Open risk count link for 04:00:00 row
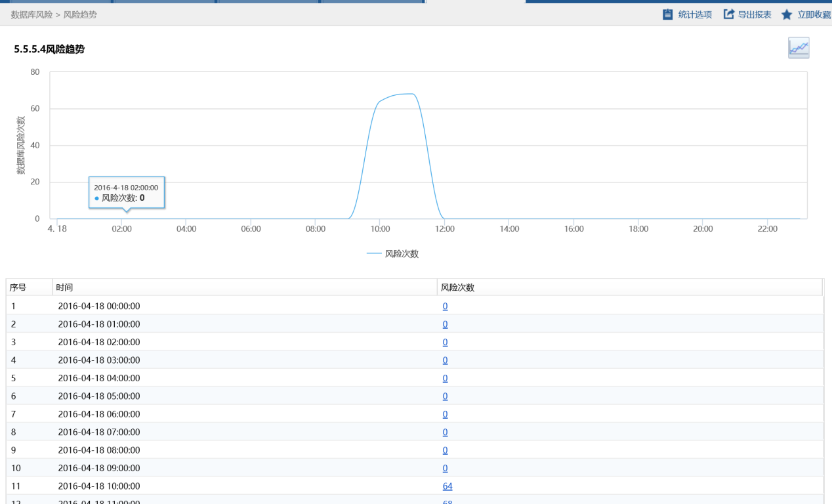The width and height of the screenshot is (832, 504). point(445,378)
